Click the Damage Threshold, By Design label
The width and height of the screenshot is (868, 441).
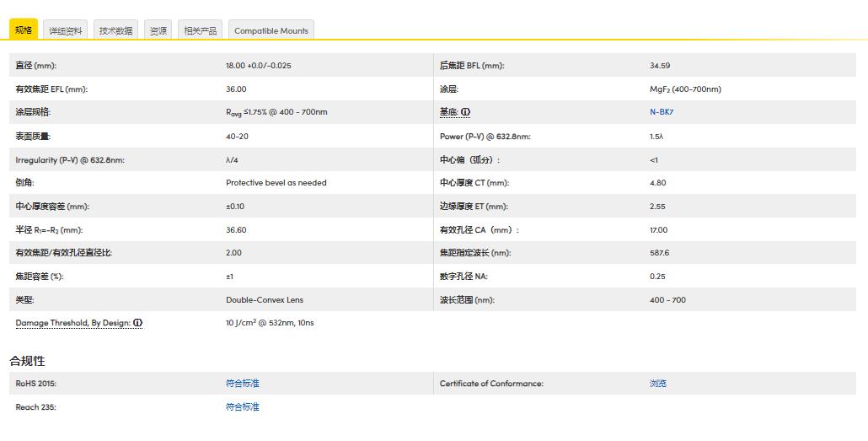[72, 323]
